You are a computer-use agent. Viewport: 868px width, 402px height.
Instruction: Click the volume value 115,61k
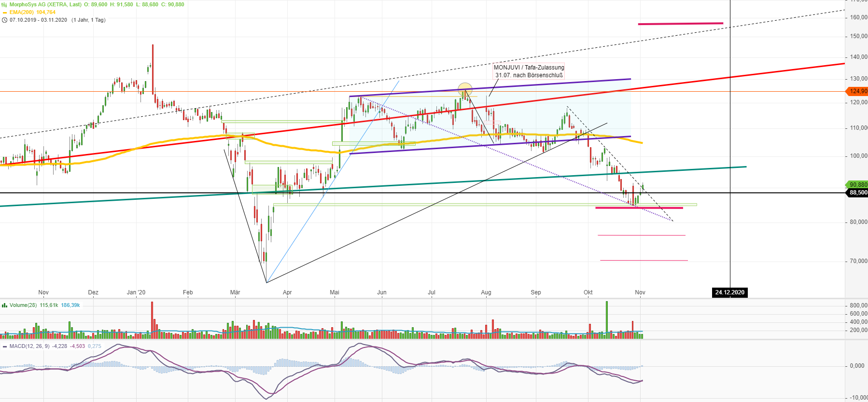click(49, 305)
